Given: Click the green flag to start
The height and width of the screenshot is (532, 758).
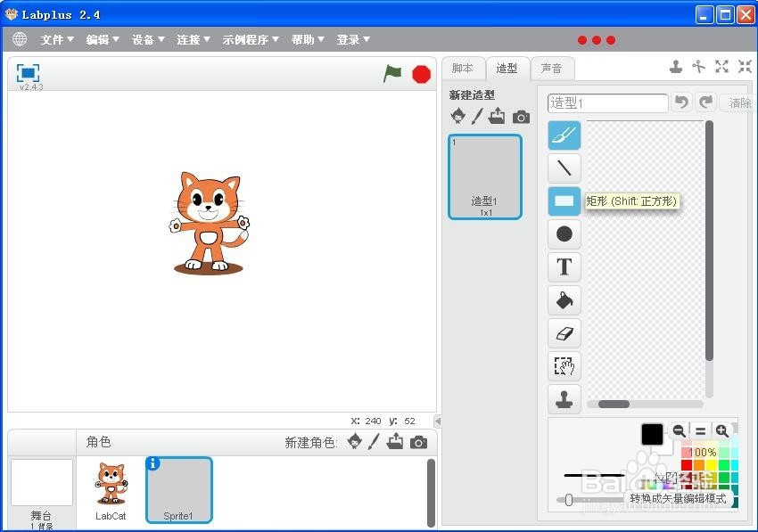Looking at the screenshot, I should pyautogui.click(x=392, y=74).
